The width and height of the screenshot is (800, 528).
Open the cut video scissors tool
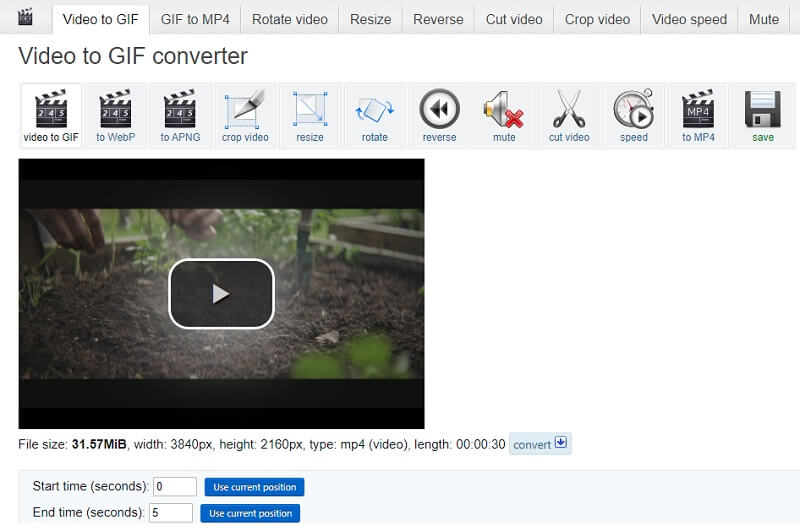569,115
